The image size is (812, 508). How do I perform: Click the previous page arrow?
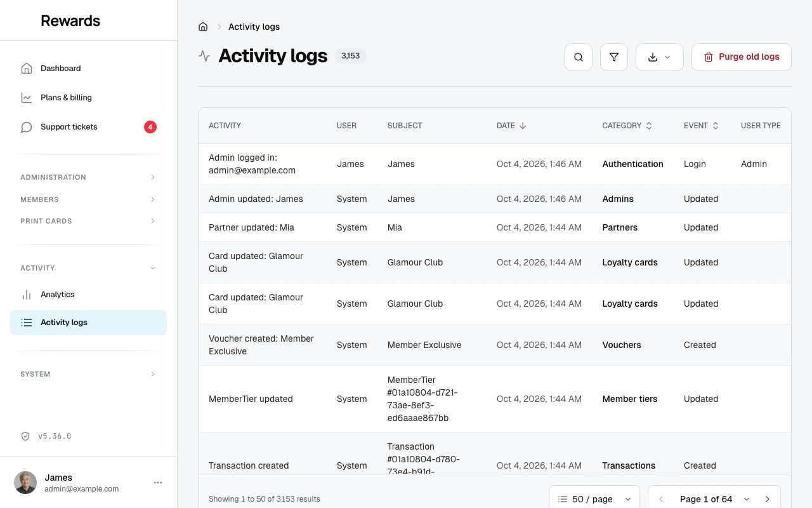pos(661,499)
